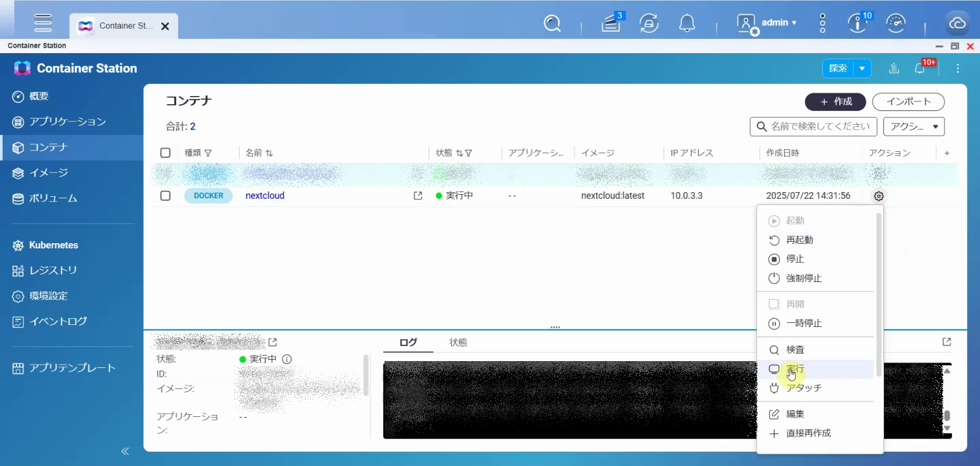The width and height of the screenshot is (980, 466).
Task: Open Container Station more menu dots
Action: [x=958, y=68]
